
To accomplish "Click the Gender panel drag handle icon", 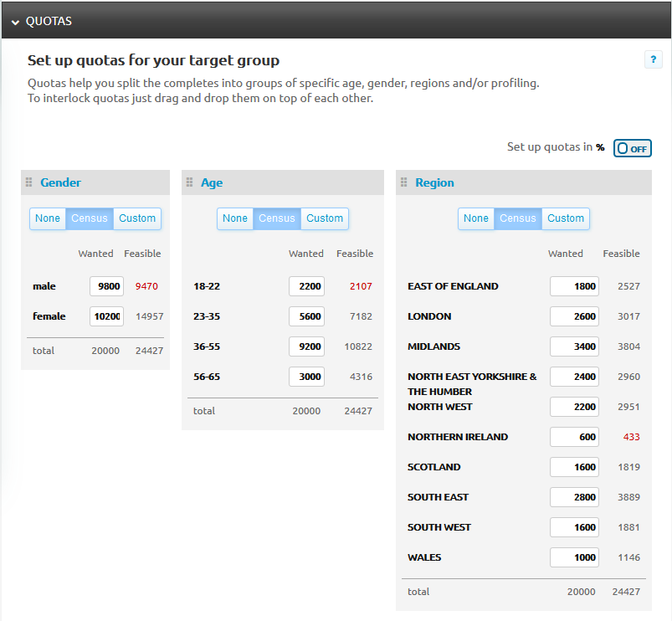I will [29, 182].
